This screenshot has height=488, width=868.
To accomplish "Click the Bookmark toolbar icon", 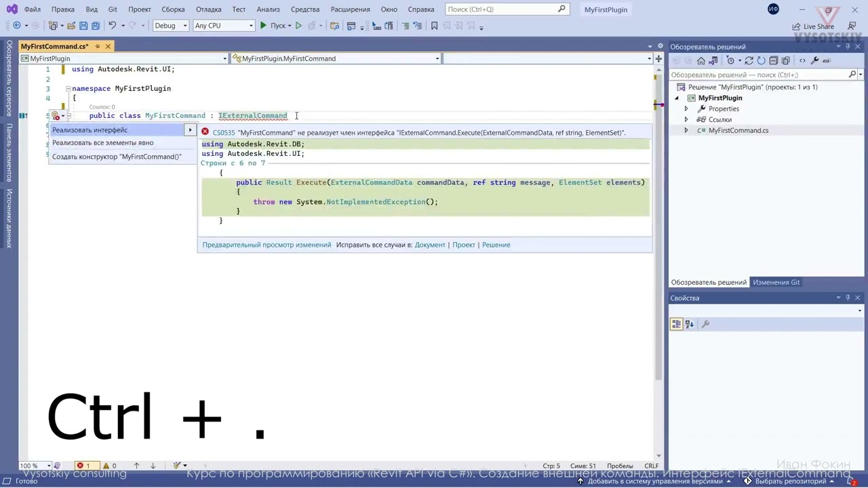I will (x=435, y=26).
